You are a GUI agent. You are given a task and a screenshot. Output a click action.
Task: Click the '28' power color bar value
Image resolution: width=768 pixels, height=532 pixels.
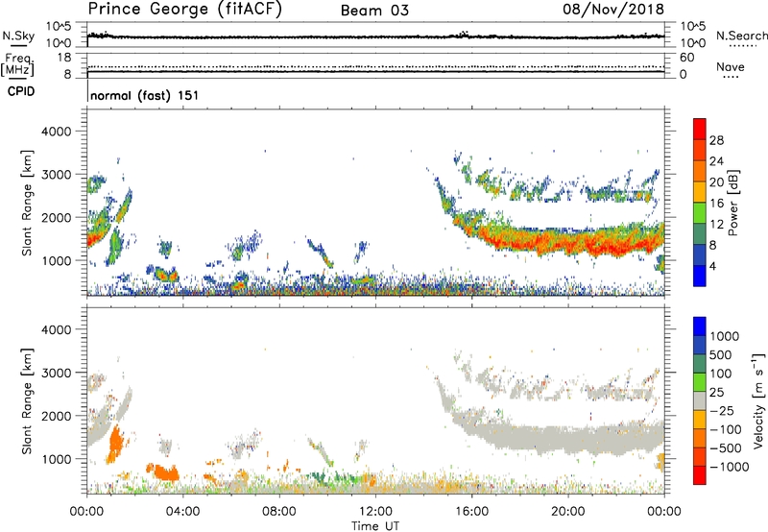[x=716, y=140]
